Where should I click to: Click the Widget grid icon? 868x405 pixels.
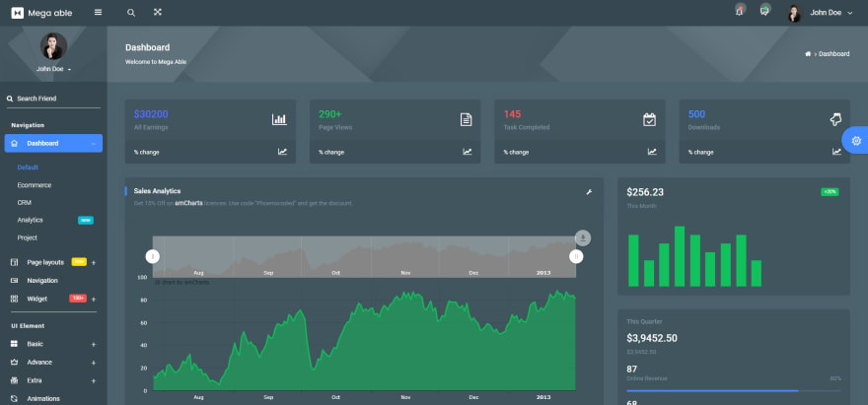[15, 299]
